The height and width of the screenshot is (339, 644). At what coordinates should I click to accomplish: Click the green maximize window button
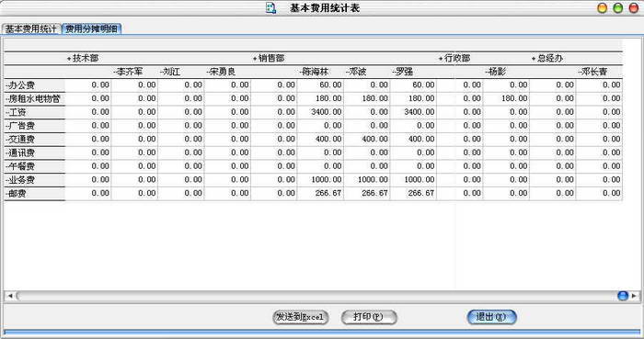[618, 8]
